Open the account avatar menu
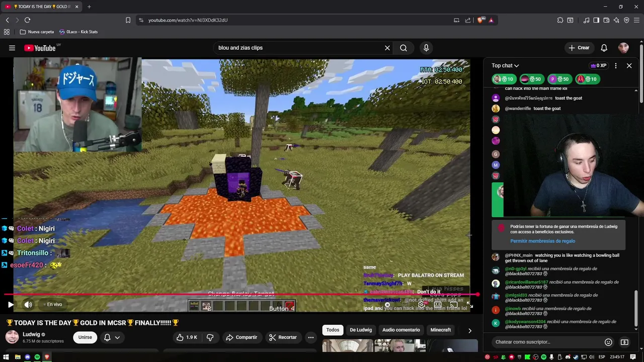This screenshot has width=644, height=362. click(x=624, y=48)
